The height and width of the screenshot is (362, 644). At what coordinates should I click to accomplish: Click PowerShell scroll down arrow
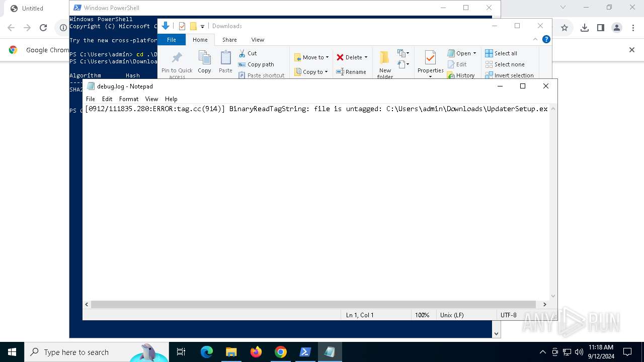click(497, 333)
